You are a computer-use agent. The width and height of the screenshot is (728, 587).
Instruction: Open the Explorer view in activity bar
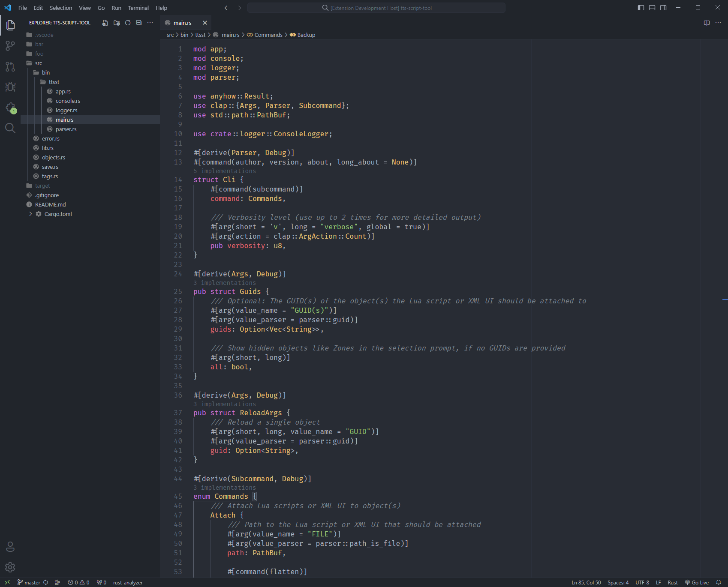pos(10,25)
